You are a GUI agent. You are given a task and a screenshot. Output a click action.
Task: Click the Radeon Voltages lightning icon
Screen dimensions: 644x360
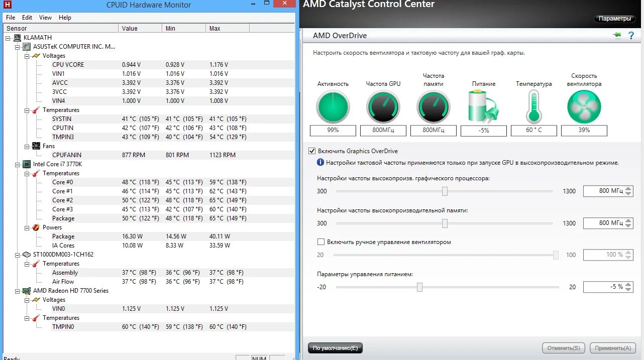(x=36, y=300)
